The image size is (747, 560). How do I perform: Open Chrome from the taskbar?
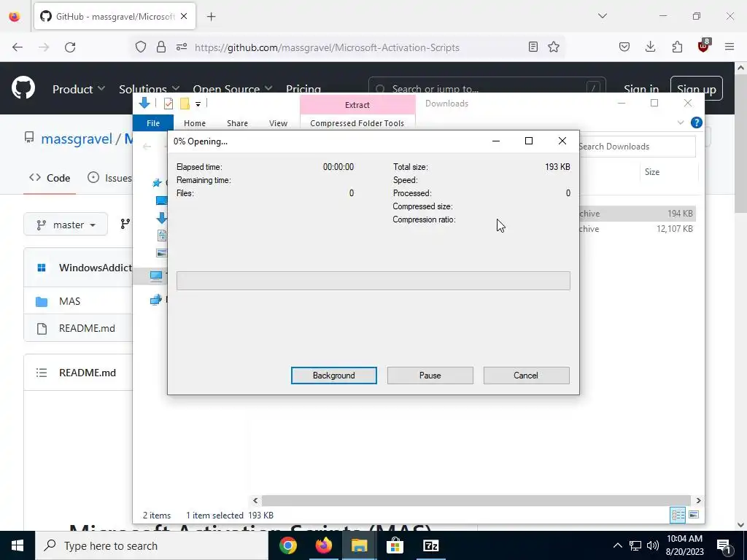coord(287,545)
